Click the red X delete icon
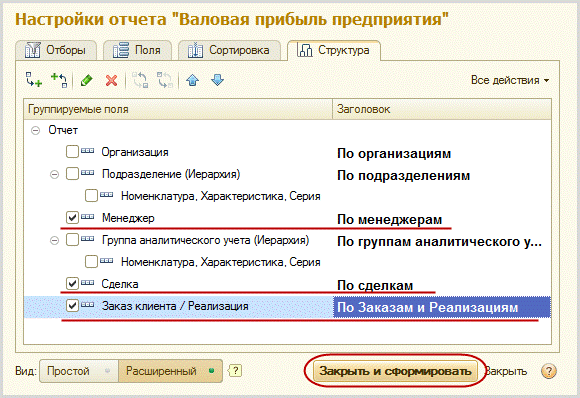Screen dimensions: 580x398 (x=111, y=80)
